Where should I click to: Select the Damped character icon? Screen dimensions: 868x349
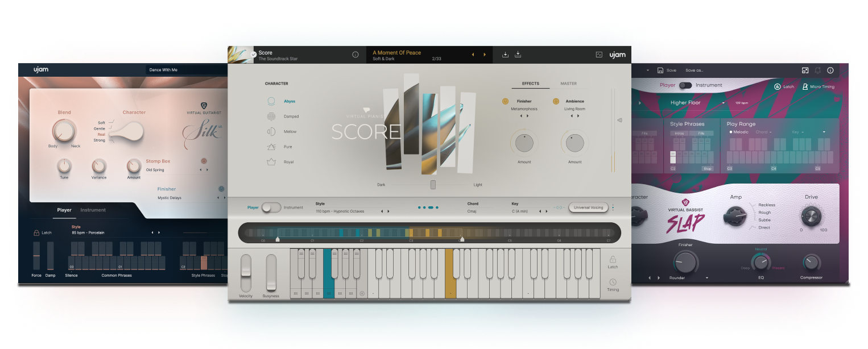pos(271,117)
